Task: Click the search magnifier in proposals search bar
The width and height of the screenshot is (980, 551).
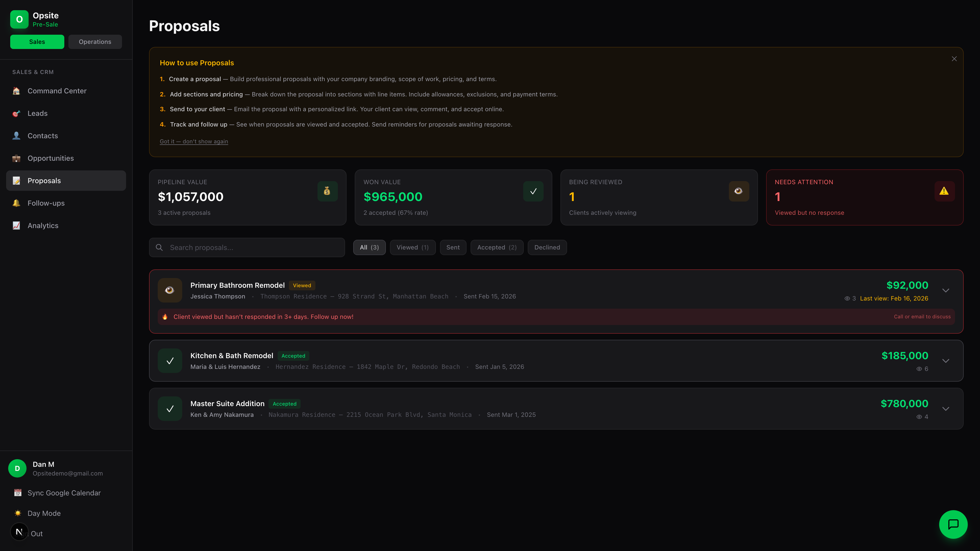Action: (x=160, y=247)
